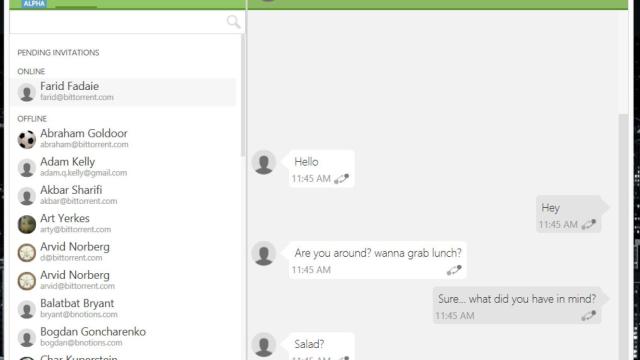The image size is (640, 360).
Task: Click the encryption key icon on "Hello" message
Action: point(341,179)
